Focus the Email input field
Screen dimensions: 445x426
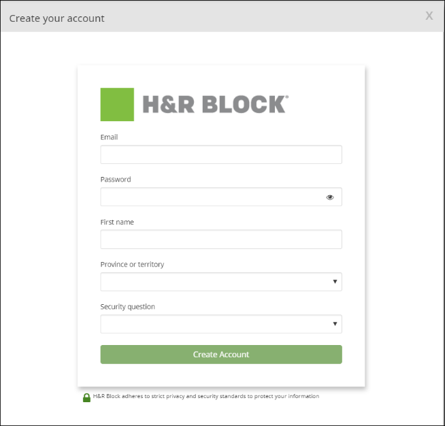click(221, 154)
